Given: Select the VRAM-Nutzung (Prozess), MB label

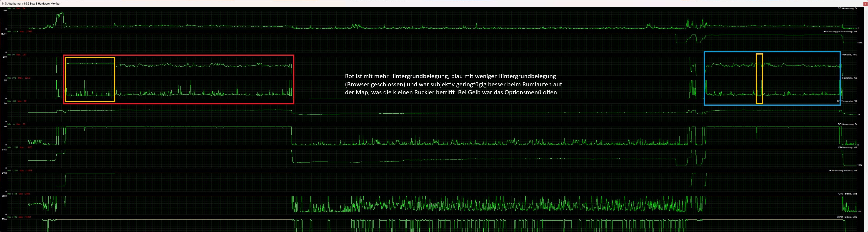Looking at the screenshot, I should (x=842, y=171).
